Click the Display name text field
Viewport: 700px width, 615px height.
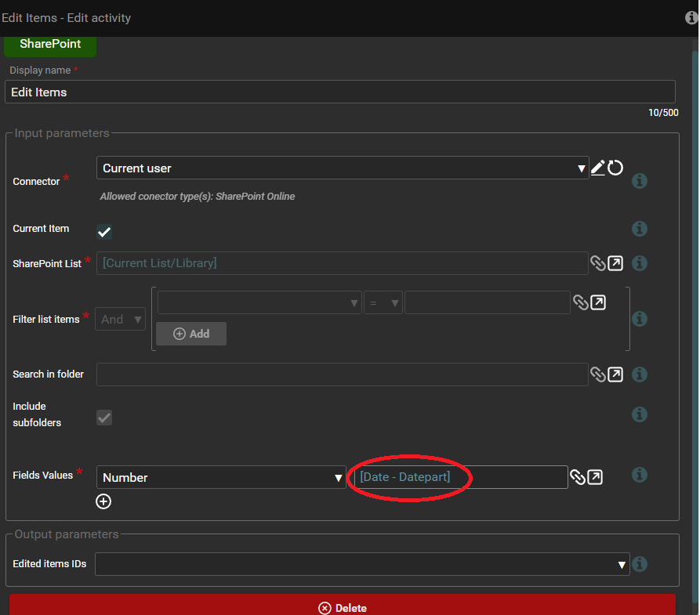pos(339,92)
